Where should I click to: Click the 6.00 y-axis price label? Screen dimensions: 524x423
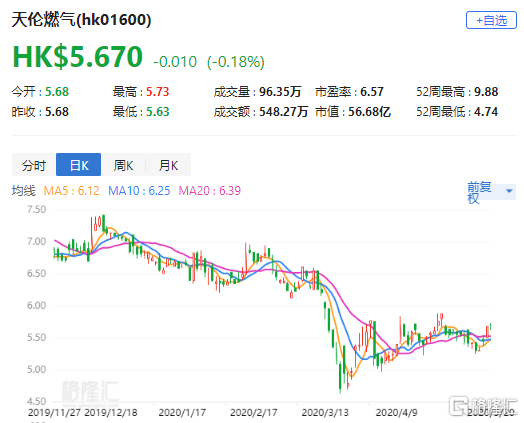(36, 305)
